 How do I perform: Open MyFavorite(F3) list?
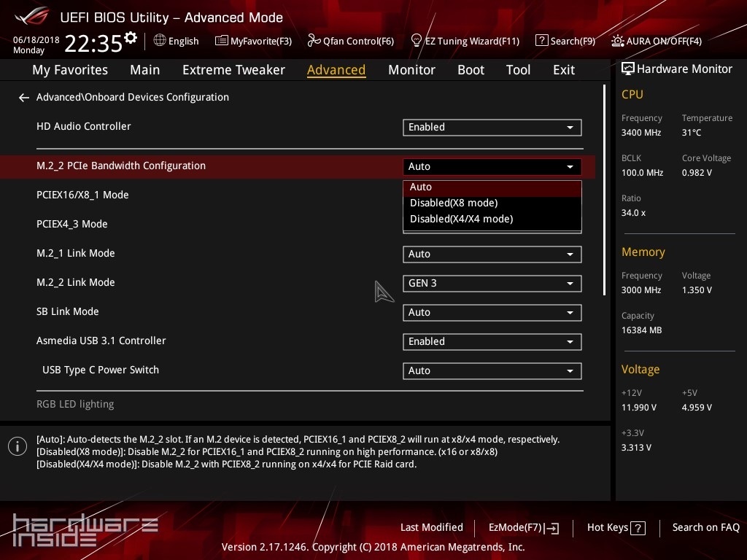click(x=253, y=41)
